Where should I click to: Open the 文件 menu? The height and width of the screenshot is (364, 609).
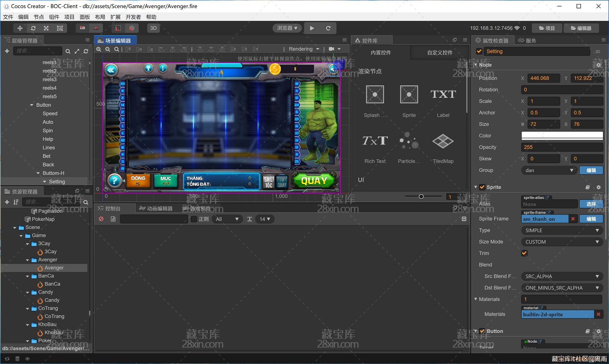[8, 17]
